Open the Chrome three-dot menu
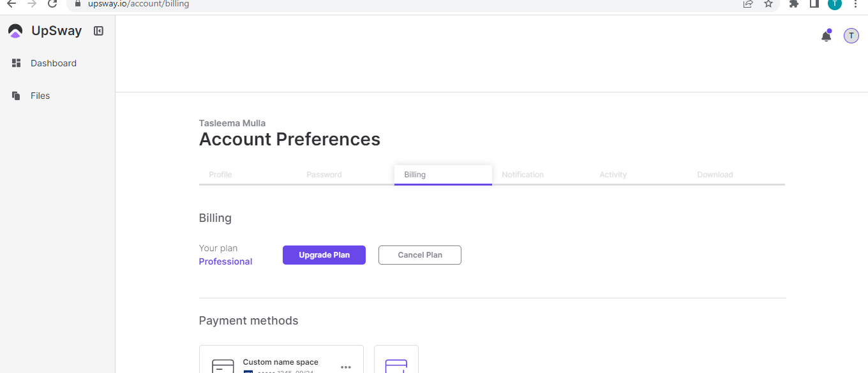 (855, 4)
